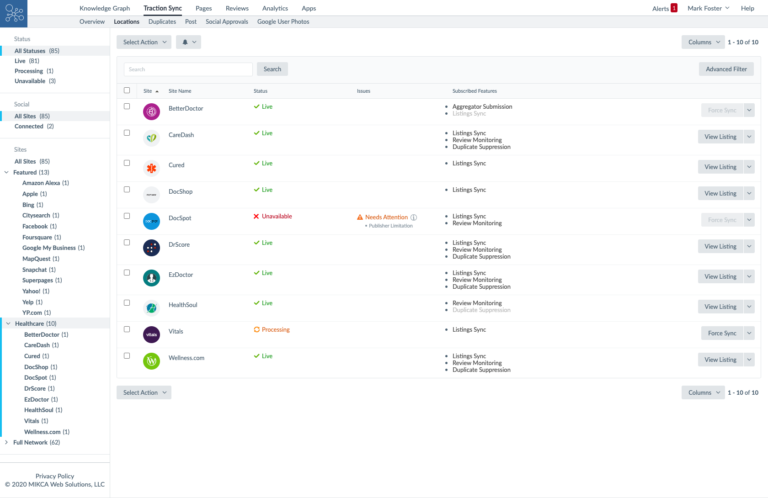The width and height of the screenshot is (768, 498).
Task: Switch to the Duplicates tab
Action: [x=162, y=22]
